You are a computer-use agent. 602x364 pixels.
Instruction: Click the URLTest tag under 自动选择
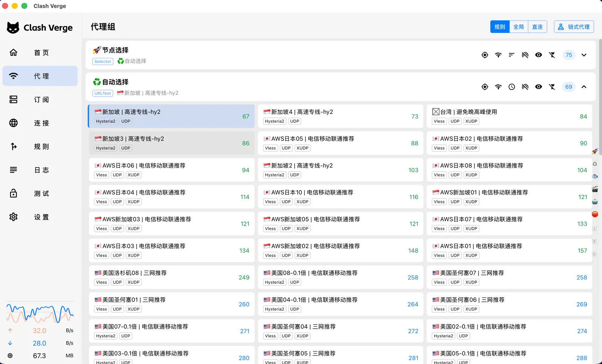tap(103, 93)
